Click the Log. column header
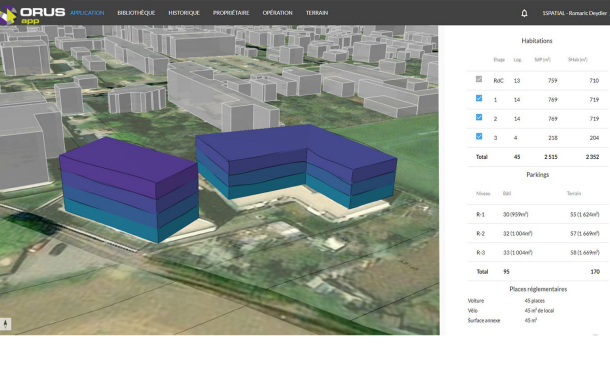Viewport: 610px width, 380px height. tap(517, 60)
